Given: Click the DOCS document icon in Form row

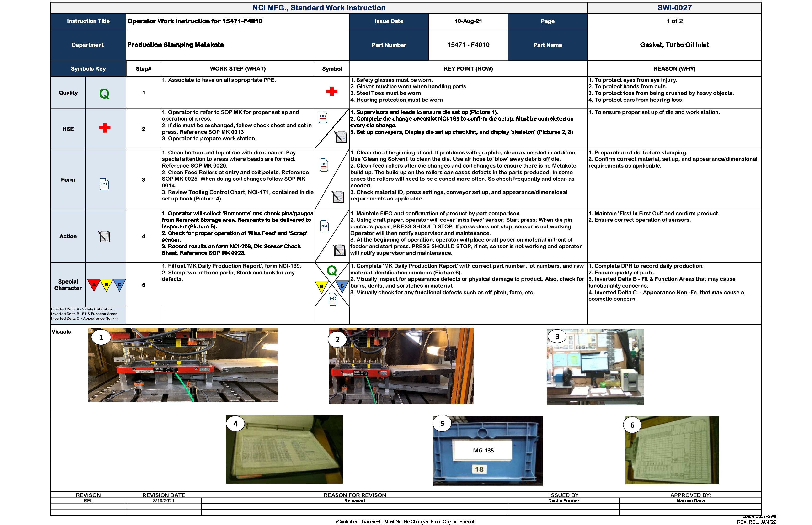Looking at the screenshot, I should (104, 184).
